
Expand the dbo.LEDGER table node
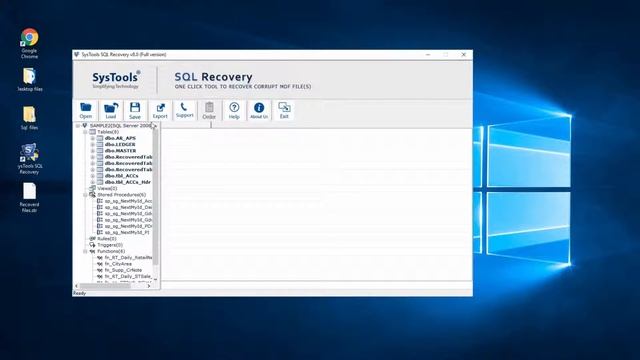(x=93, y=144)
